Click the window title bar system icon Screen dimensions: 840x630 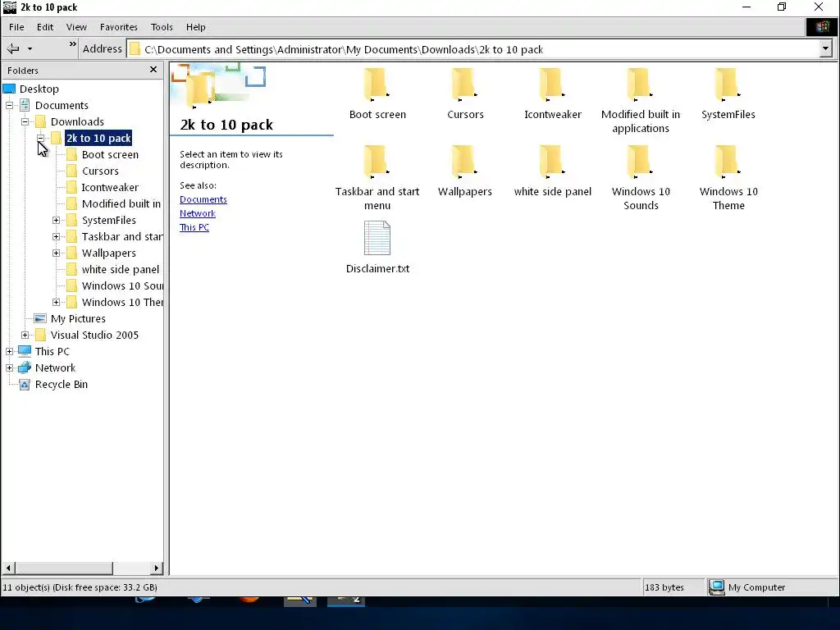point(10,7)
